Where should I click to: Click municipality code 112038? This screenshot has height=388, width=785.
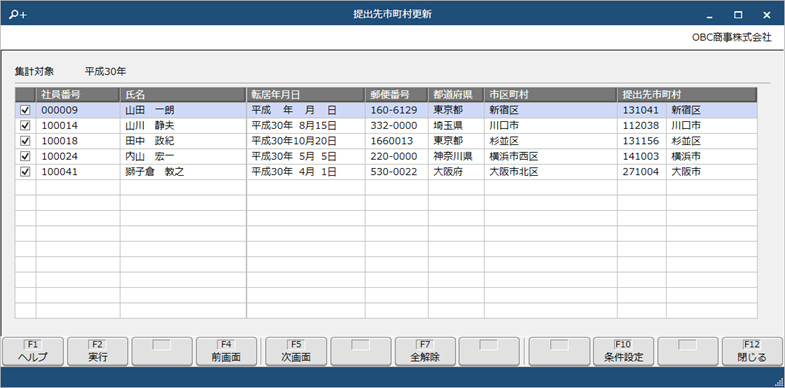[x=642, y=126]
